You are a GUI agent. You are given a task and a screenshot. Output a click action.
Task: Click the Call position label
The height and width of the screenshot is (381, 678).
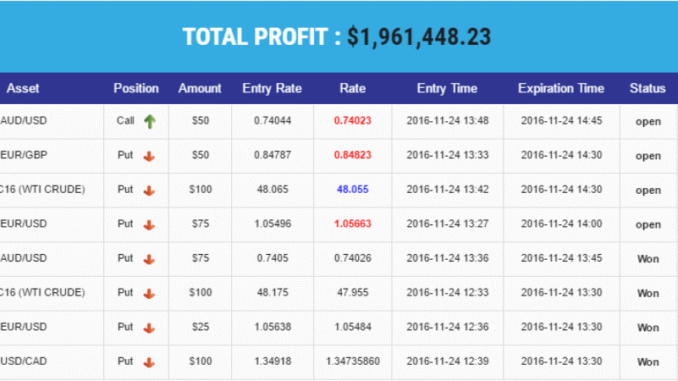click(125, 121)
